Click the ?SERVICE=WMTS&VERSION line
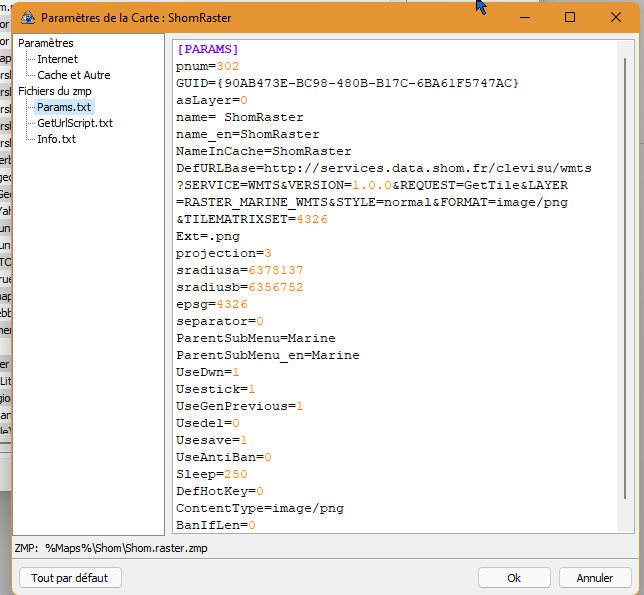The image size is (644, 595). click(x=372, y=185)
